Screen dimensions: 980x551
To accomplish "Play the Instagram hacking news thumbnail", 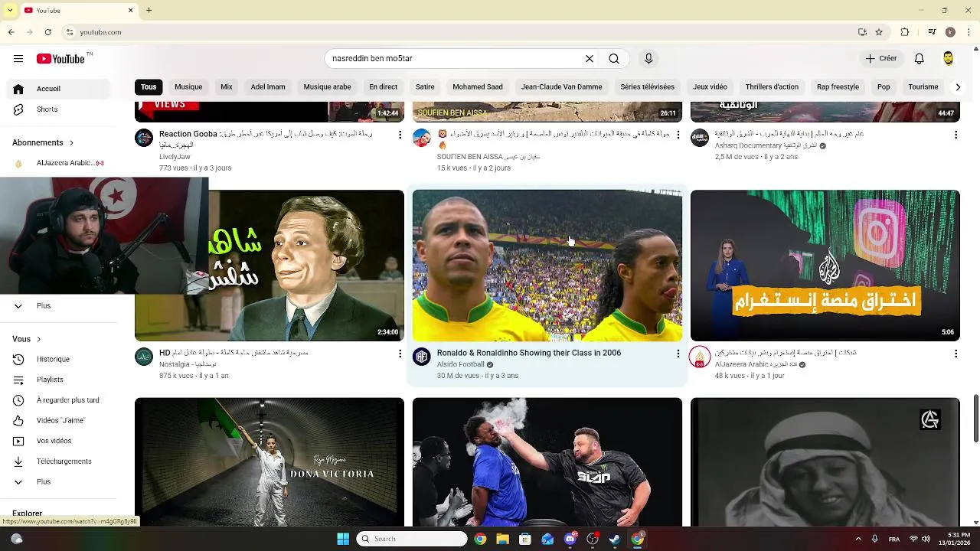I will click(825, 266).
